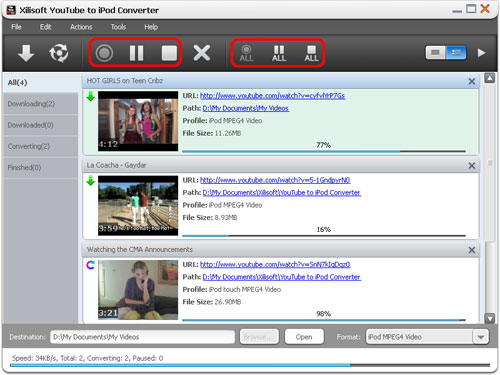Image resolution: width=500 pixels, height=375 pixels.
Task: Select the Converting(2) category
Action: point(40,146)
